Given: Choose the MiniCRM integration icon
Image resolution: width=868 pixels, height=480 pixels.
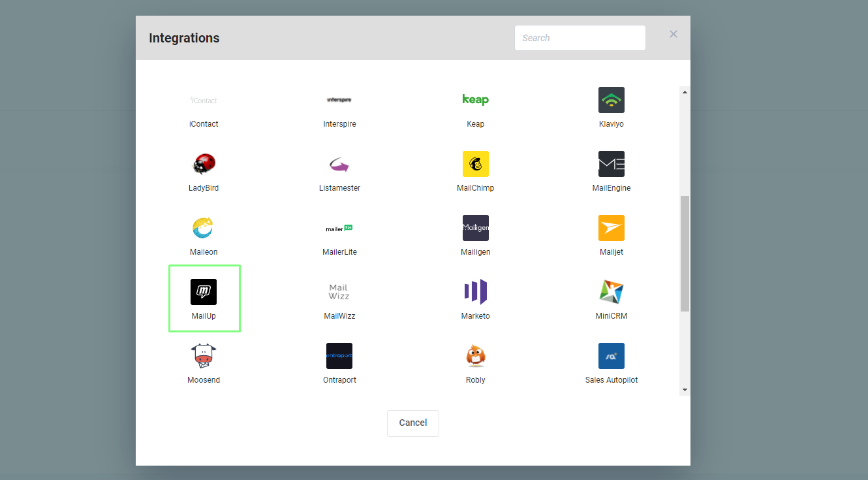Looking at the screenshot, I should coord(612,292).
